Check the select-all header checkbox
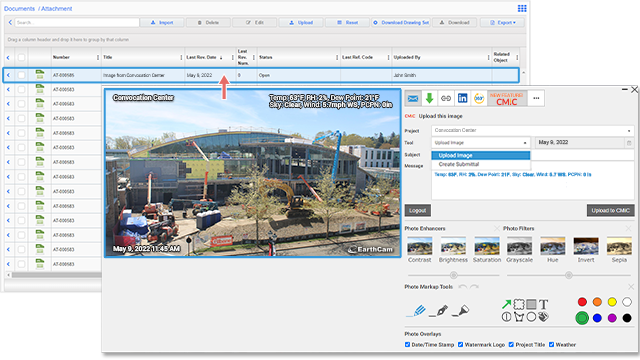This screenshot has height=360, width=640. (x=21, y=58)
